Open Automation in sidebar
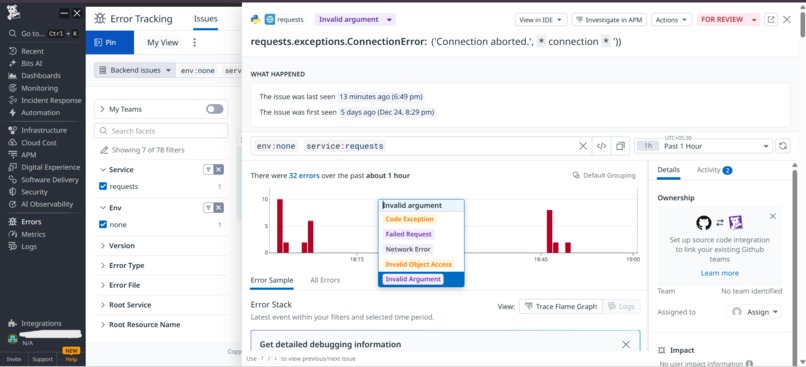Screen dimensions: 806x367 pos(40,113)
